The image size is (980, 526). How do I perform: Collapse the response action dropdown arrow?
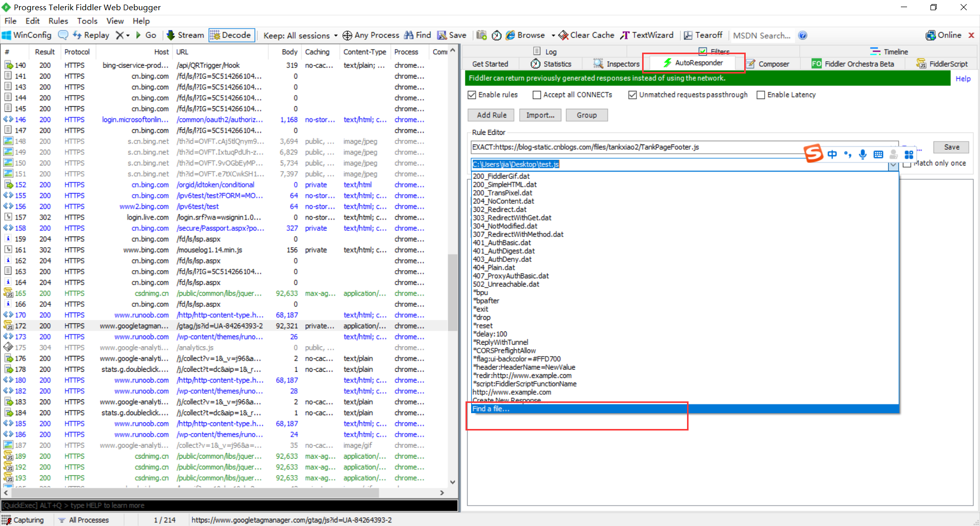[x=893, y=165]
